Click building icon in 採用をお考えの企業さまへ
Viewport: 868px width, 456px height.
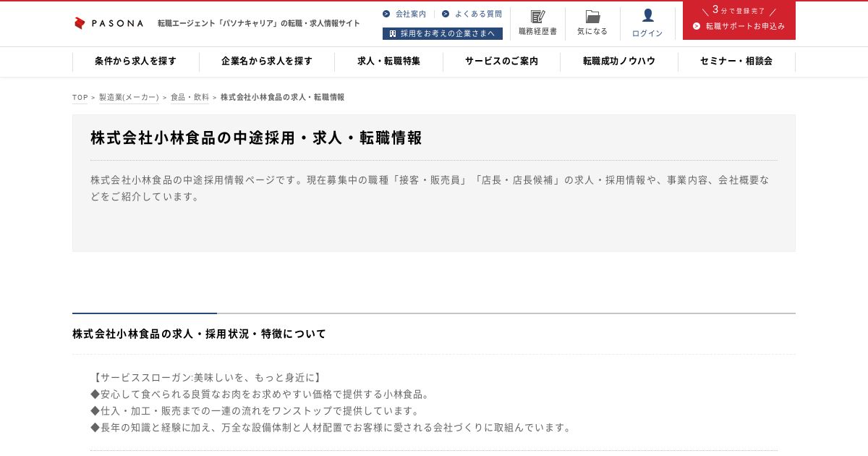click(x=393, y=33)
